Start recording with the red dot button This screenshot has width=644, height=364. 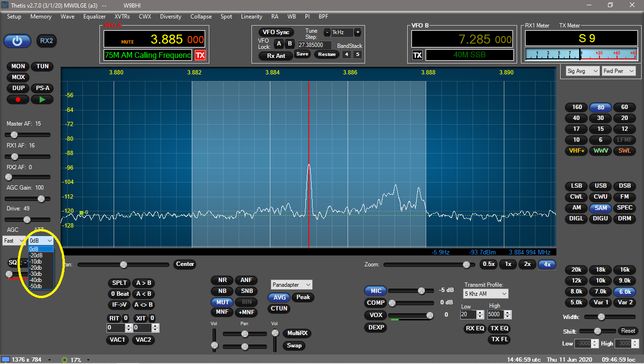(x=18, y=100)
